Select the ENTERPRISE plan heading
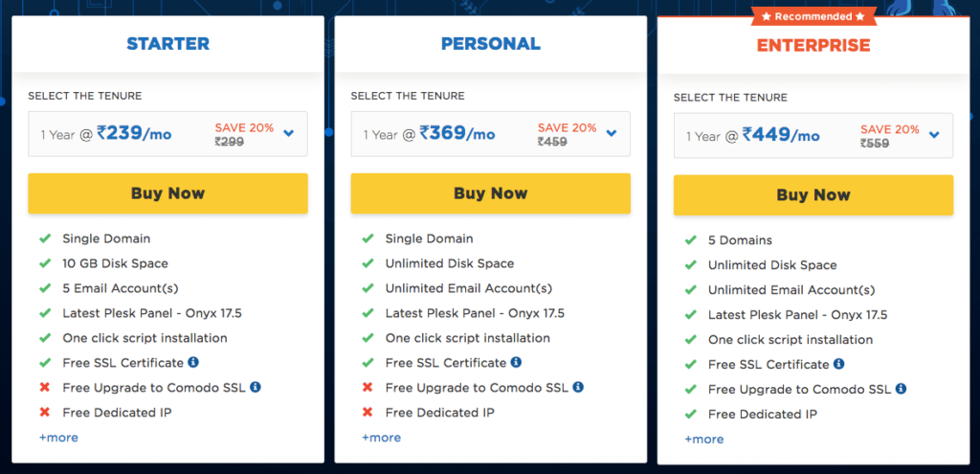The image size is (980, 474). pos(813,45)
